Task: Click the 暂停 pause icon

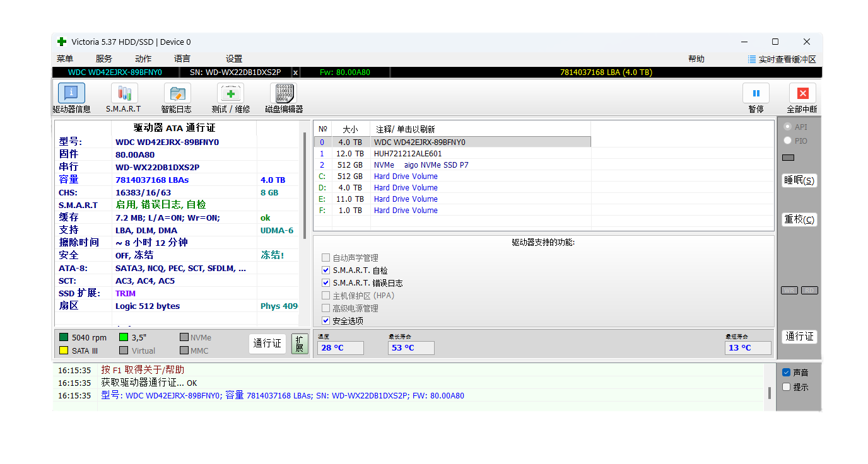Action: pos(756,93)
